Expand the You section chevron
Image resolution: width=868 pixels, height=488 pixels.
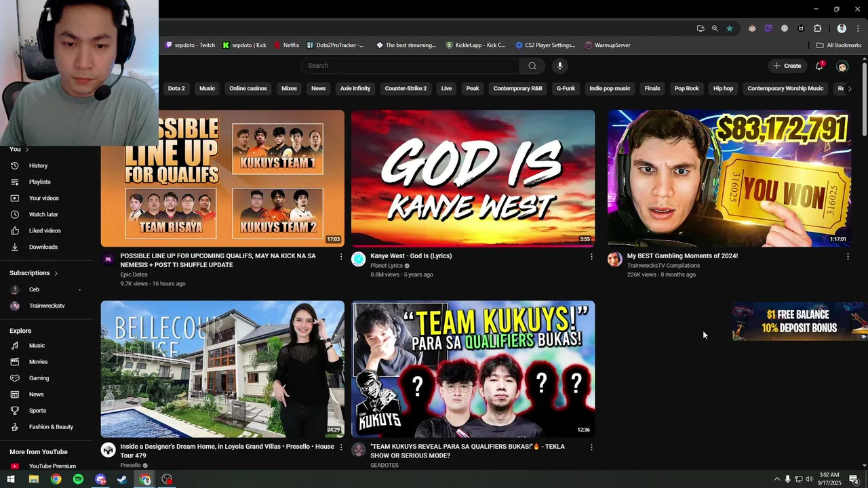coord(26,149)
